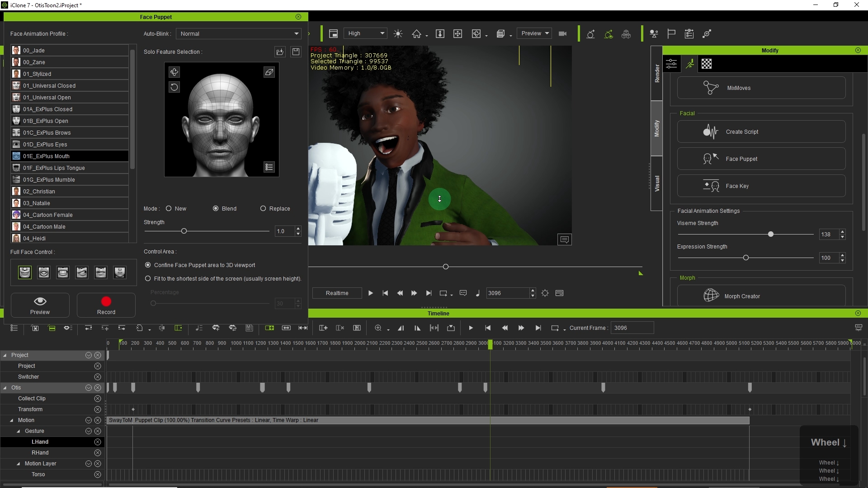The image size is (868, 488).
Task: Toggle the last Full Face Control preset
Action: click(120, 272)
